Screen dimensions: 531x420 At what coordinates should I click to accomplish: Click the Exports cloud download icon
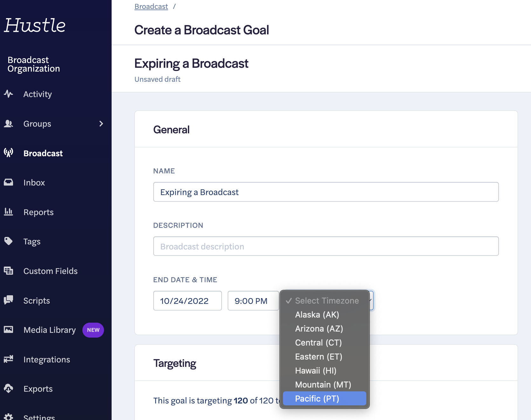pos(9,388)
